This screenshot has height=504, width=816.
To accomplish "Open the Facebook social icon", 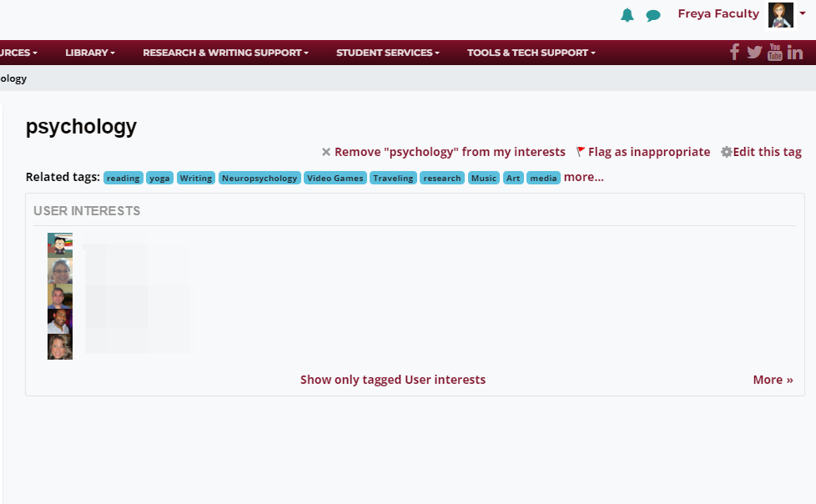I will click(x=734, y=52).
